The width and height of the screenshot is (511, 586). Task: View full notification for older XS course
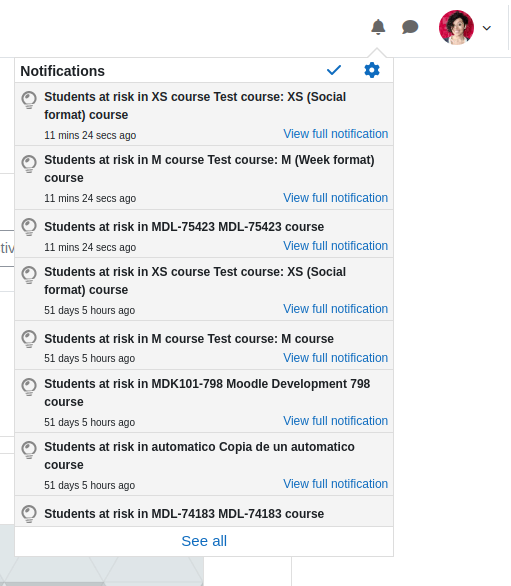tap(335, 309)
